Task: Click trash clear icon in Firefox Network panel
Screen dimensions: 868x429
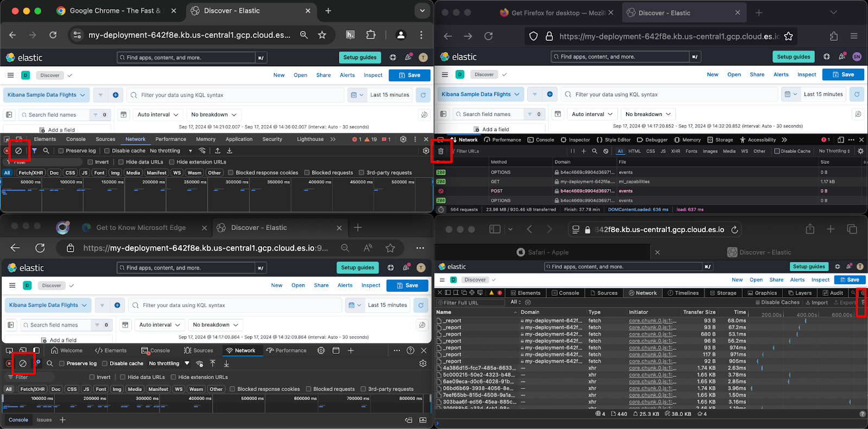Action: pyautogui.click(x=441, y=151)
